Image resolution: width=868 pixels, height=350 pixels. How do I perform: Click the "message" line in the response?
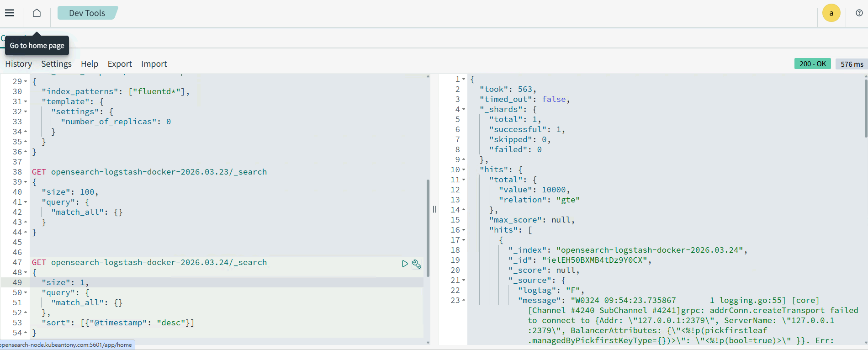(x=669, y=300)
